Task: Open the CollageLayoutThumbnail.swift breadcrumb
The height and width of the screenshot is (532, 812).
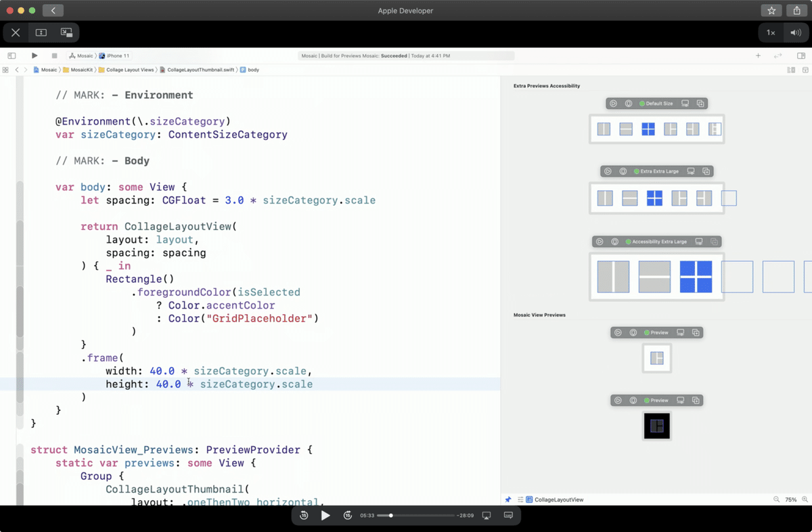Action: 197,70
